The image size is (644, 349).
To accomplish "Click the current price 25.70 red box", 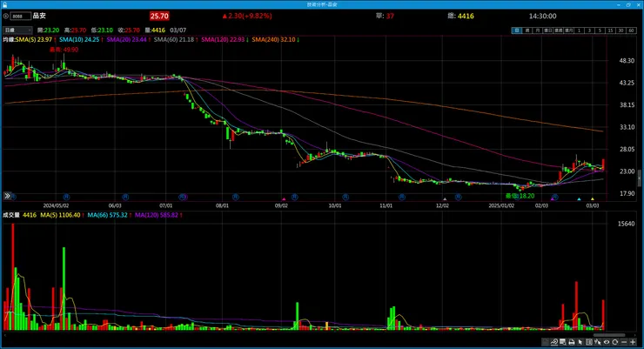I will [x=159, y=16].
